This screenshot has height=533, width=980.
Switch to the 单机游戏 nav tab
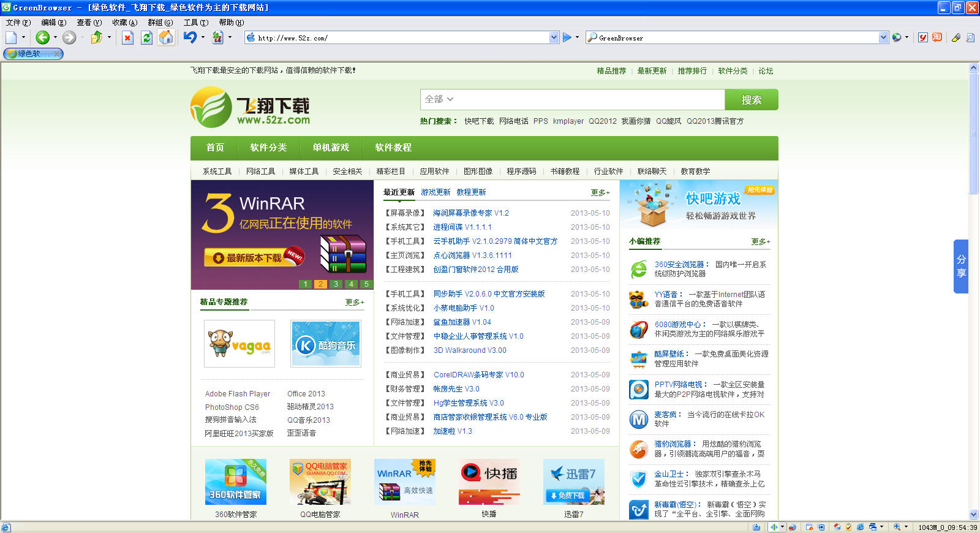(x=331, y=148)
